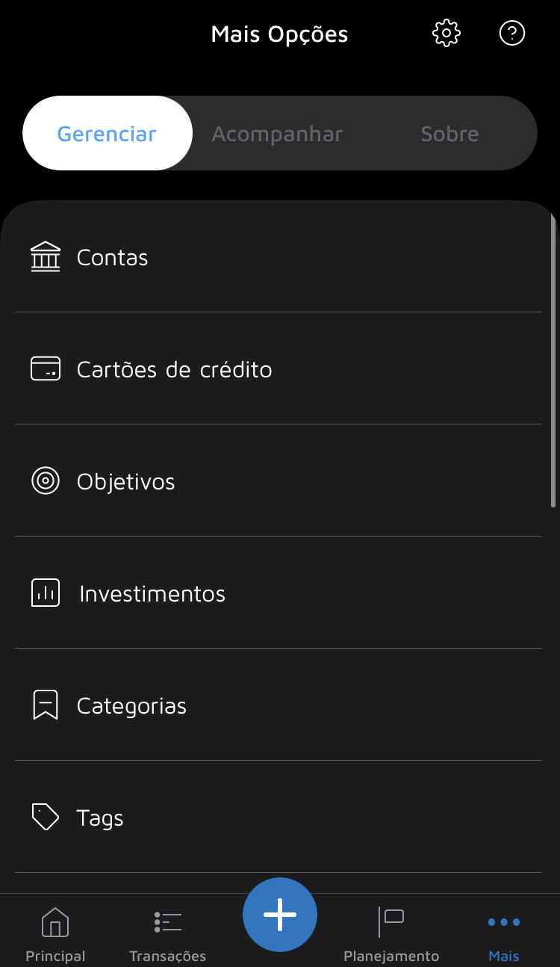Click the vertical scrollbar on the list
The height and width of the screenshot is (967, 560).
[x=553, y=359]
